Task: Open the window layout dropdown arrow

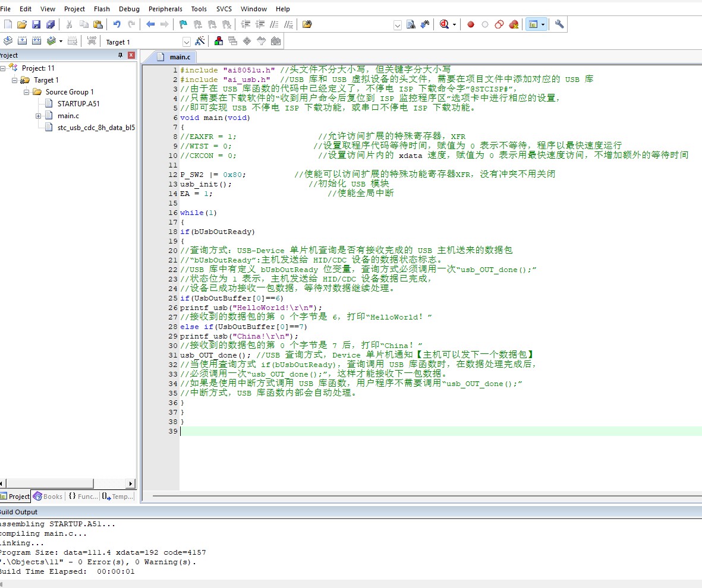Action: coord(543,24)
